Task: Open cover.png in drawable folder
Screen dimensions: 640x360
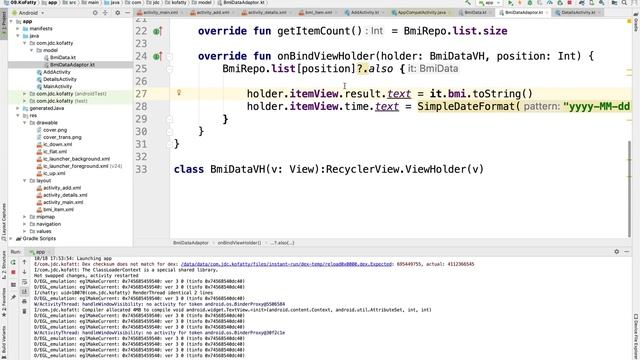Action: coord(55,130)
